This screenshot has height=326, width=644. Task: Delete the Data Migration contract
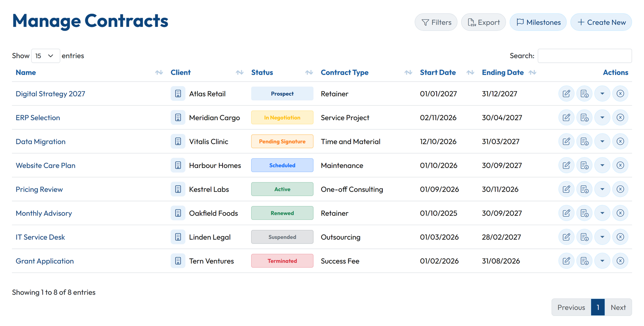pyautogui.click(x=620, y=141)
